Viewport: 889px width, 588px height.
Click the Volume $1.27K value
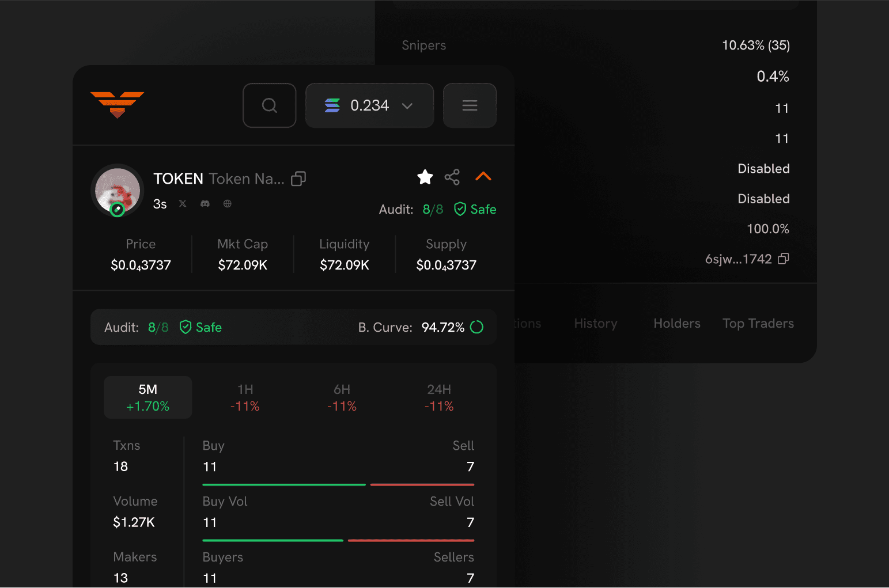point(134,522)
